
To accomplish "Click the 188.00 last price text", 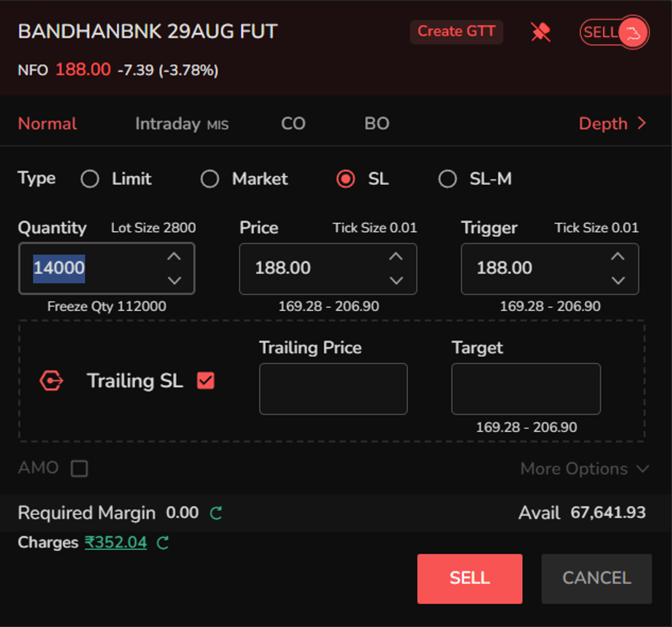I will click(83, 70).
